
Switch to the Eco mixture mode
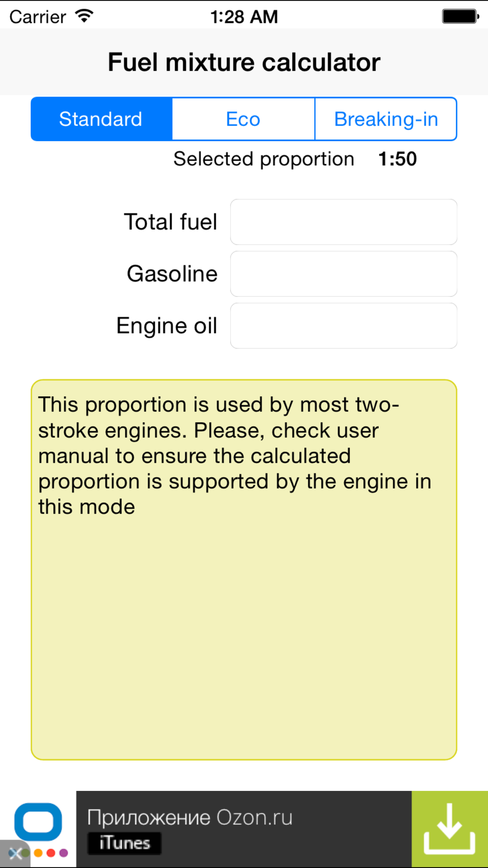point(243,119)
